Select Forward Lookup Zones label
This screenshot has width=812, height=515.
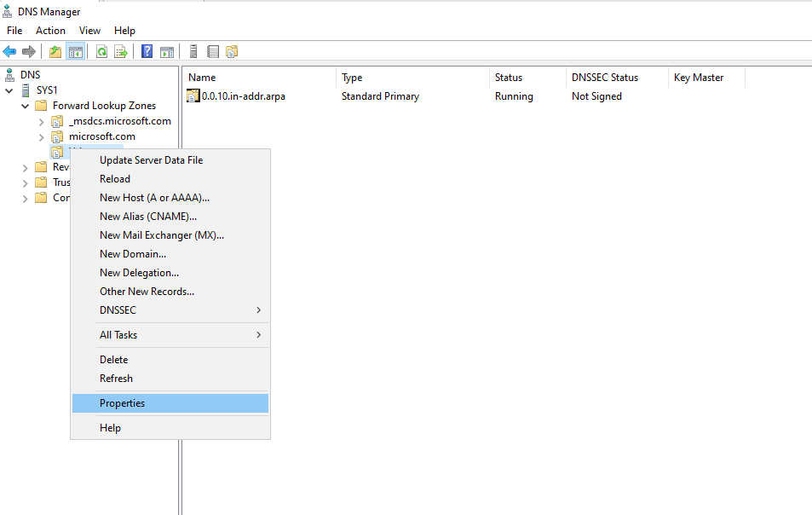[104, 106]
